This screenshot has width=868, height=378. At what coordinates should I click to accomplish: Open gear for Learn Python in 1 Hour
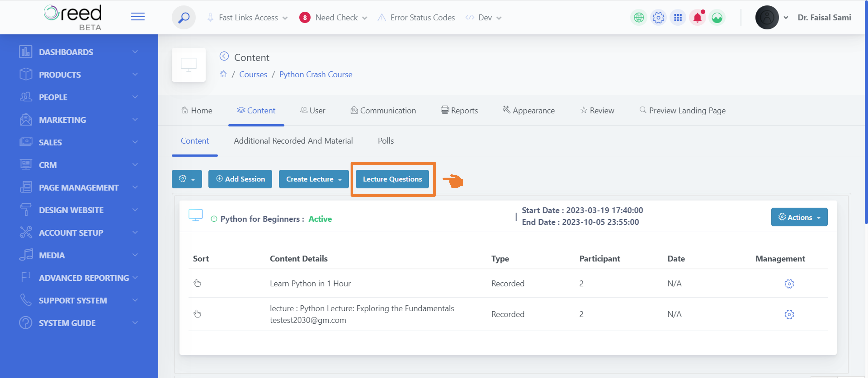(x=789, y=283)
